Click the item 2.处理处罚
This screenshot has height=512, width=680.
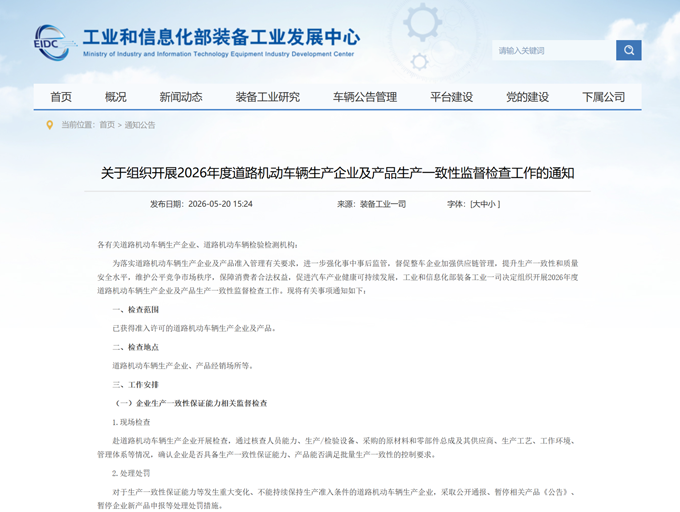click(x=131, y=473)
